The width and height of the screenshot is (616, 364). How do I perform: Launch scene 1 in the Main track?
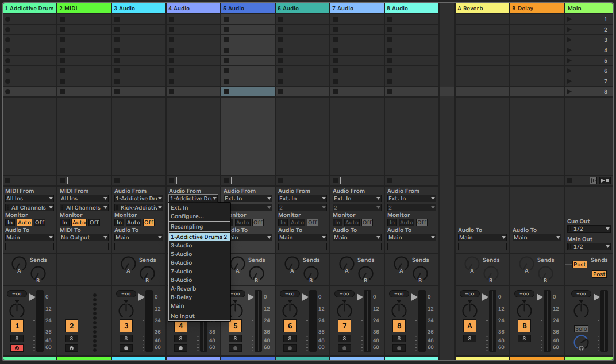tap(569, 19)
